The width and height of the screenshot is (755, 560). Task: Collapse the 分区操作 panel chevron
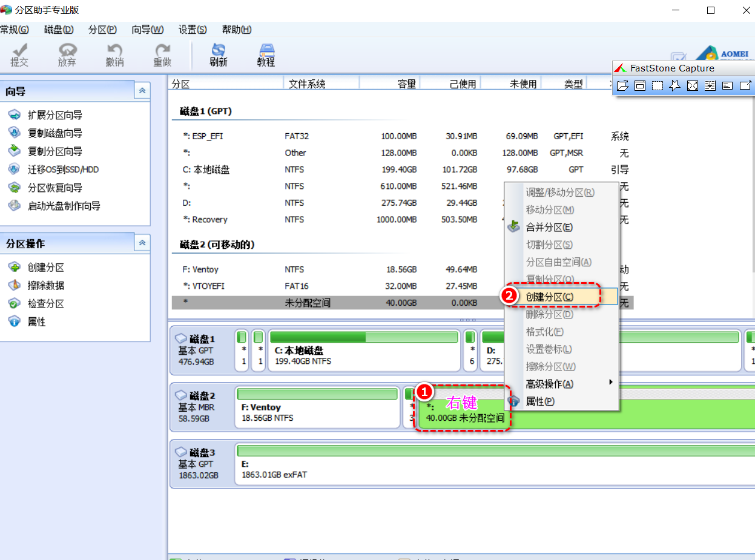[142, 243]
